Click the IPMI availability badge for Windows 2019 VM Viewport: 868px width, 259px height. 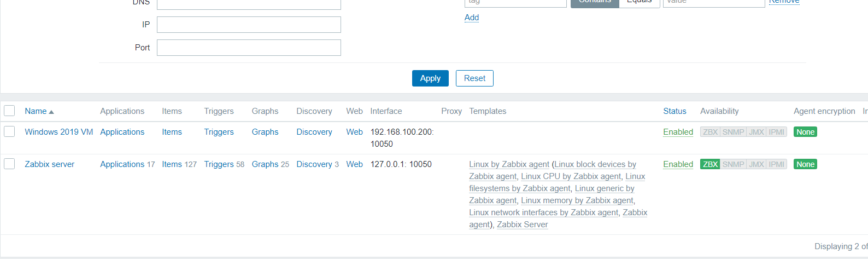pos(777,132)
